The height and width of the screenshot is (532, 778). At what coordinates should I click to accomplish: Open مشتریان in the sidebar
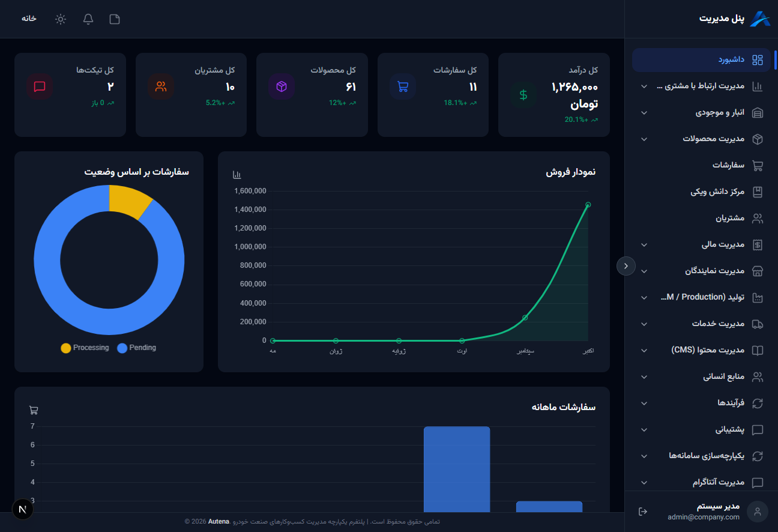(x=701, y=219)
